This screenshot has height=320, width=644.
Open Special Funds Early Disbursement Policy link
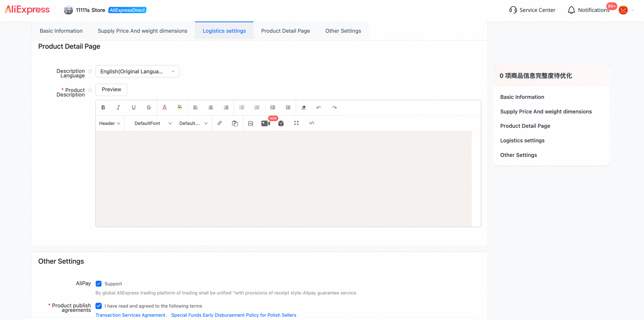(234, 315)
